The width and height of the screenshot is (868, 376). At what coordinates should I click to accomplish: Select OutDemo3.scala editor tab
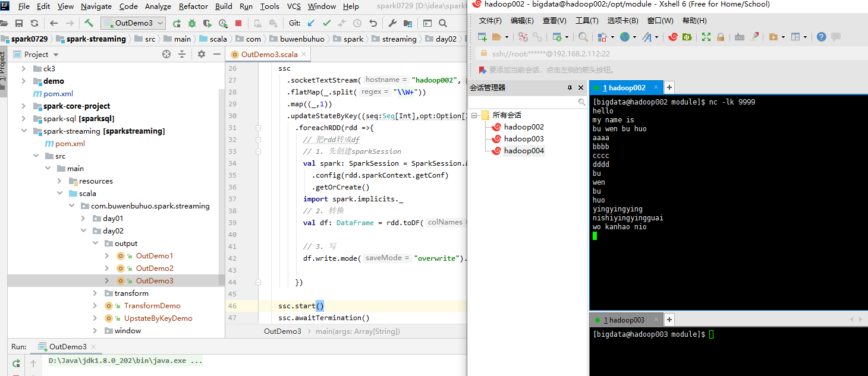click(x=269, y=54)
